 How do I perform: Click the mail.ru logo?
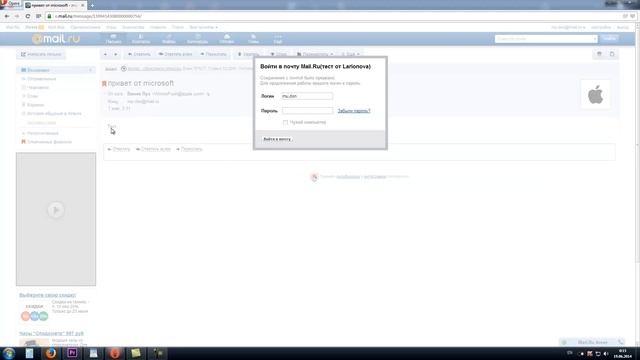pyautogui.click(x=56, y=39)
